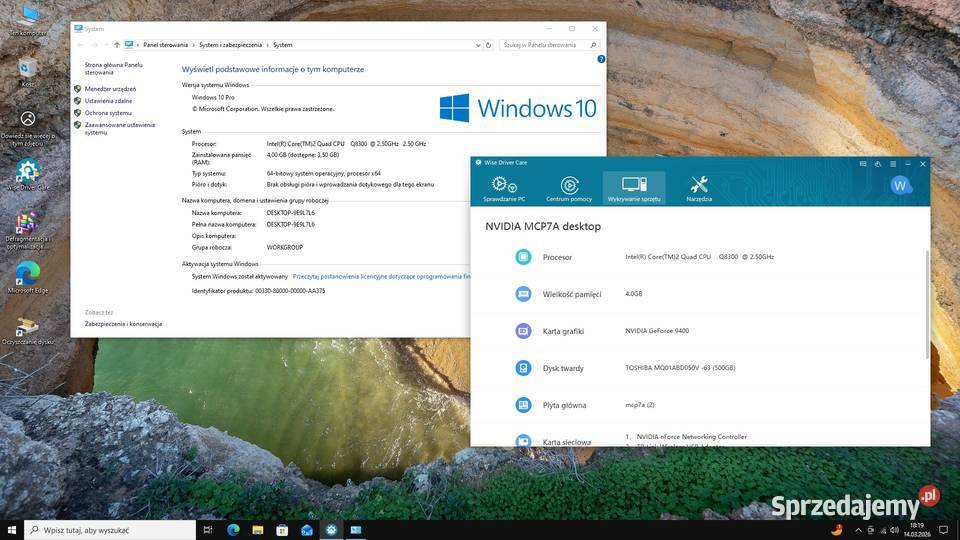Switch to System window taskbar button
Image resolution: width=960 pixels, height=540 pixels.
356,530
